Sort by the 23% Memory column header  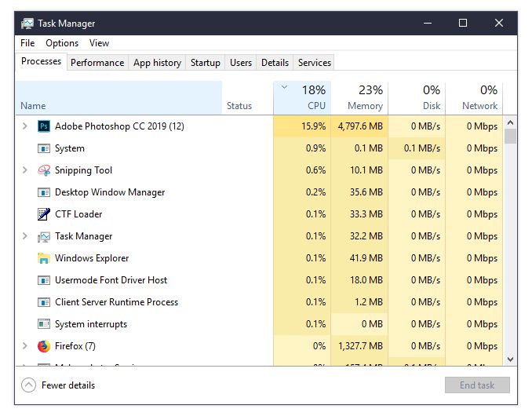pos(359,98)
